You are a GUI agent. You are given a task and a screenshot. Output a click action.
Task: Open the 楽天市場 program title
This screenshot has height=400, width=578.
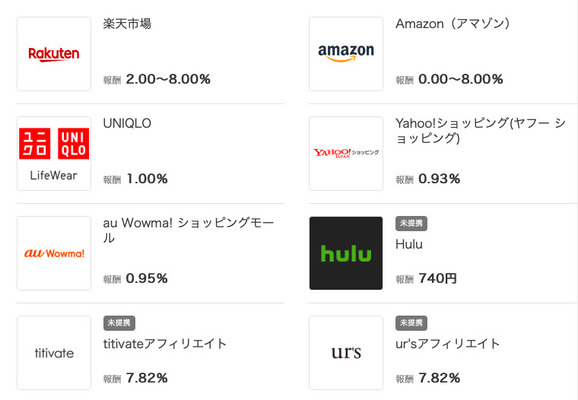127,24
